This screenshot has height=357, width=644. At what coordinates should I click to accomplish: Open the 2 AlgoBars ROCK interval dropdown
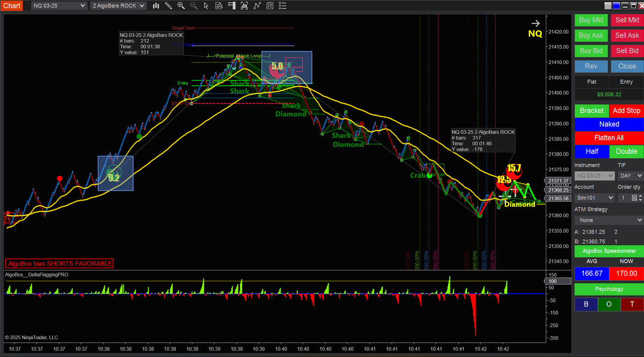click(118, 6)
